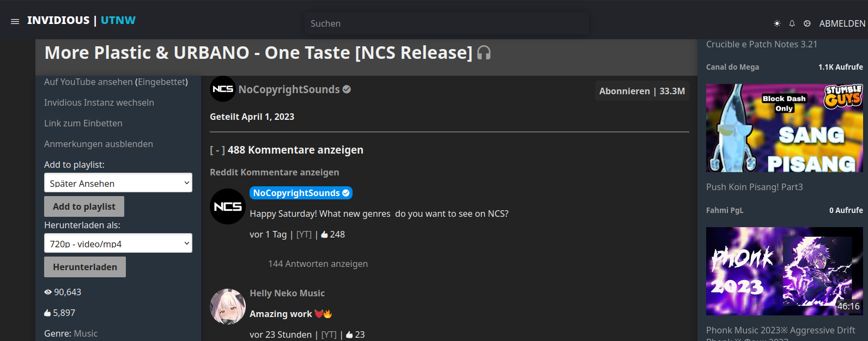Click the Add to playlist button
Image resolution: width=868 pixels, height=341 pixels.
(x=84, y=206)
